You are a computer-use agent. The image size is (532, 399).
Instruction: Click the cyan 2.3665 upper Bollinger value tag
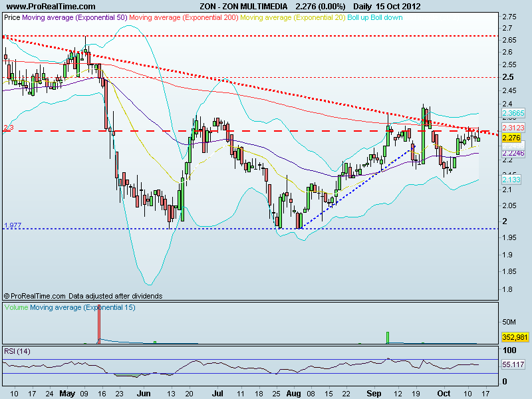[513, 113]
